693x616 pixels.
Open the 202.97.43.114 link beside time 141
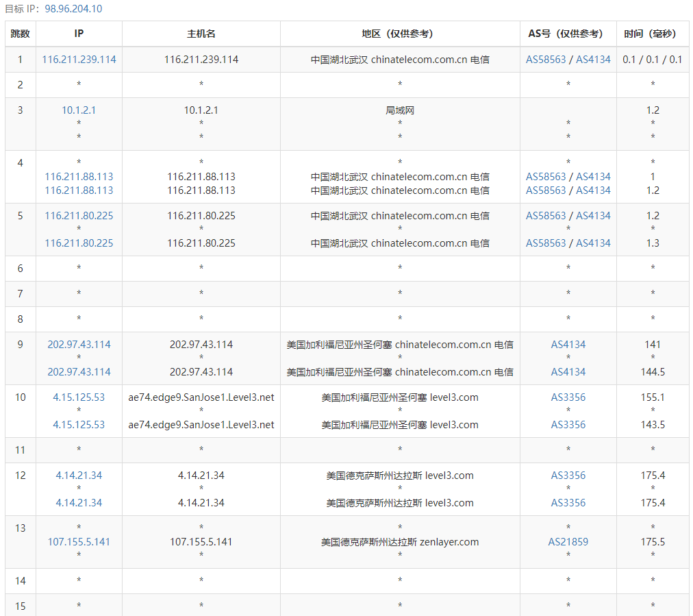coord(79,345)
